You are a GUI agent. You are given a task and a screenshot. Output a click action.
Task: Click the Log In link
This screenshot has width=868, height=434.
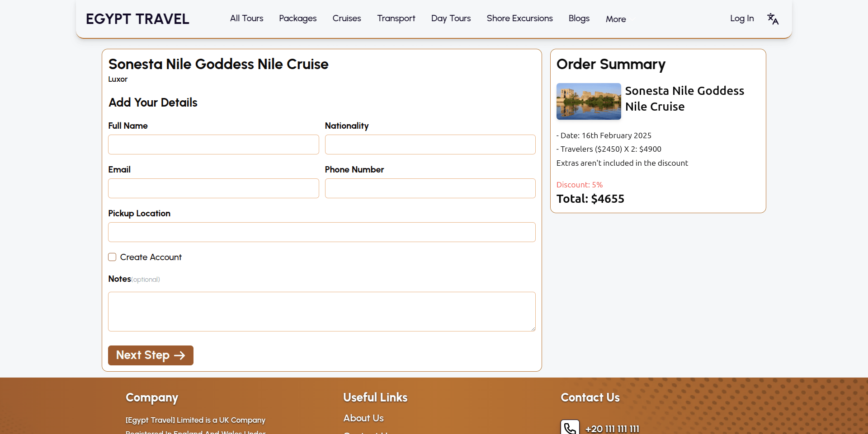pyautogui.click(x=741, y=19)
